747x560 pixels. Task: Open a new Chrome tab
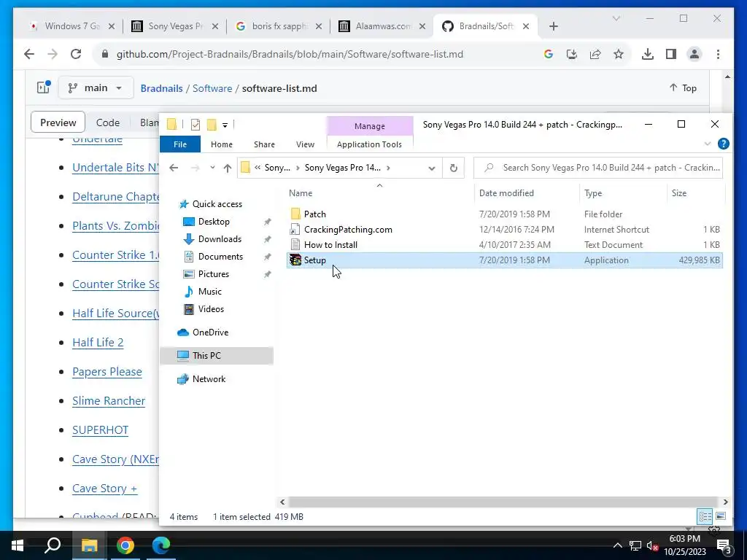[x=553, y=26]
